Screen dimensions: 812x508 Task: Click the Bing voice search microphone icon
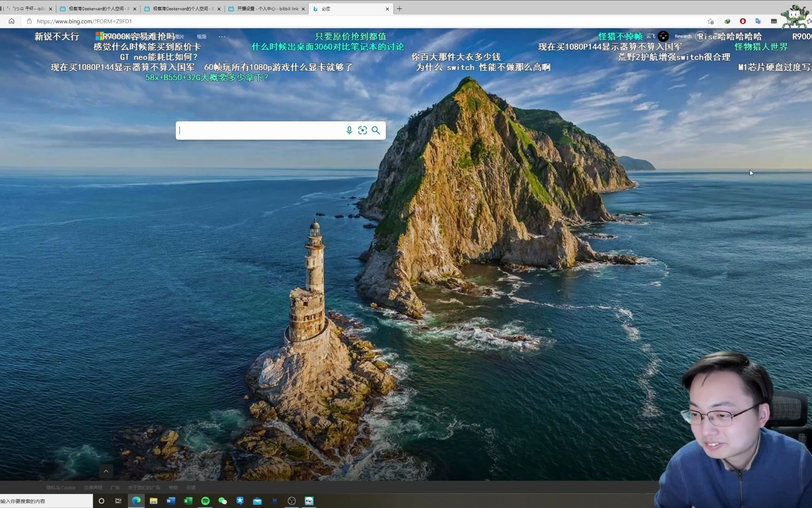pos(349,130)
